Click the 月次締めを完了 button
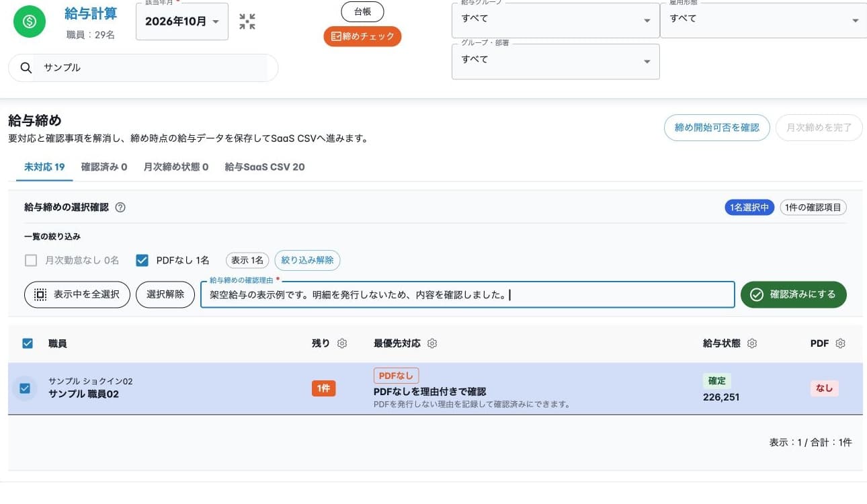Viewport: 867px width, 504px height. coord(819,128)
